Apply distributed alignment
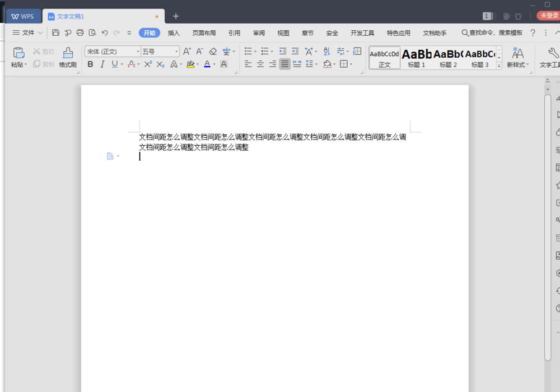Viewport: 560px width, 392px height. [297, 64]
